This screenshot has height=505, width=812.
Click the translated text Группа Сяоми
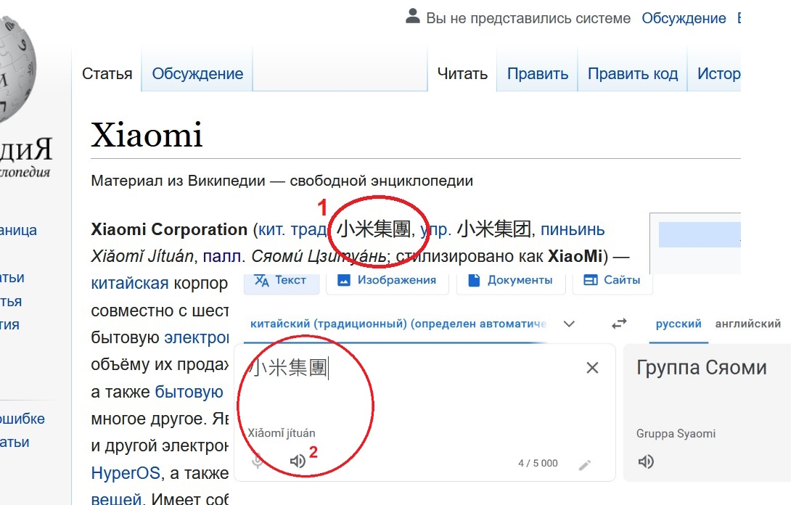[x=701, y=368]
